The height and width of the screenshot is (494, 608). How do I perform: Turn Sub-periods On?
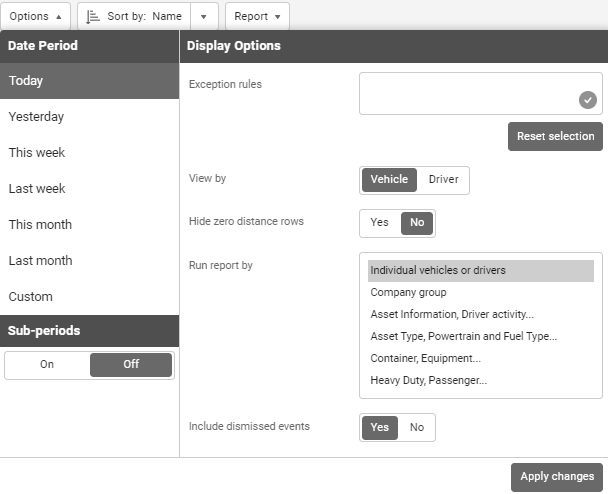click(x=47, y=365)
